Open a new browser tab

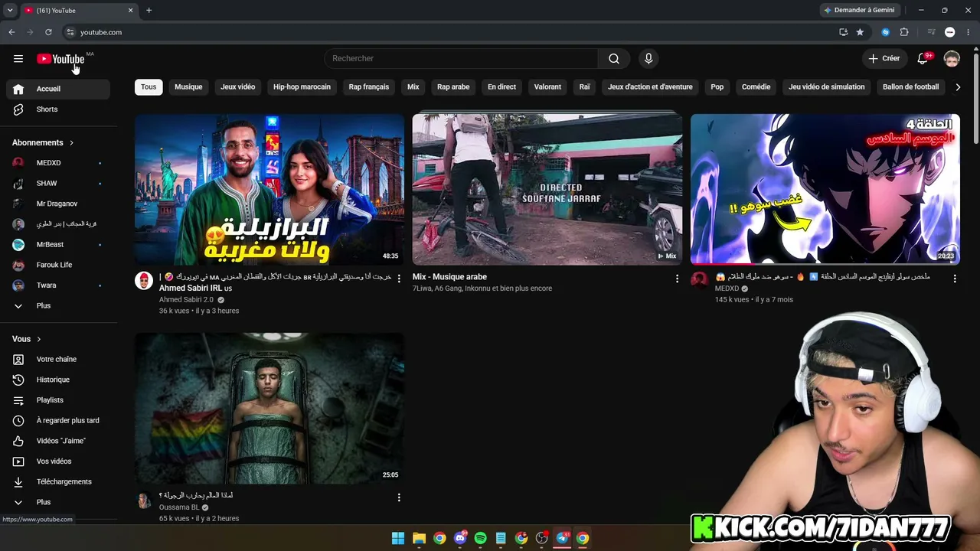(x=149, y=10)
